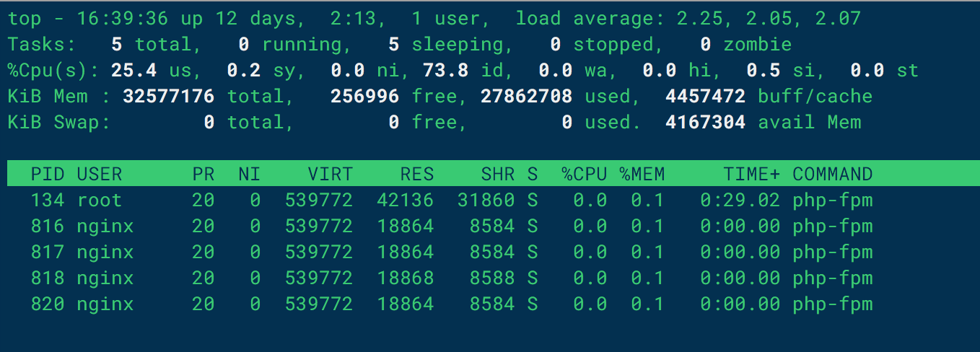
Task: Click the PID column header
Action: [48, 174]
